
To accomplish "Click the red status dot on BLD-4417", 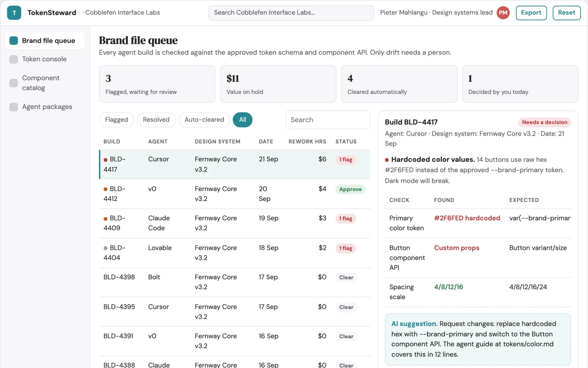I will pyautogui.click(x=105, y=160).
